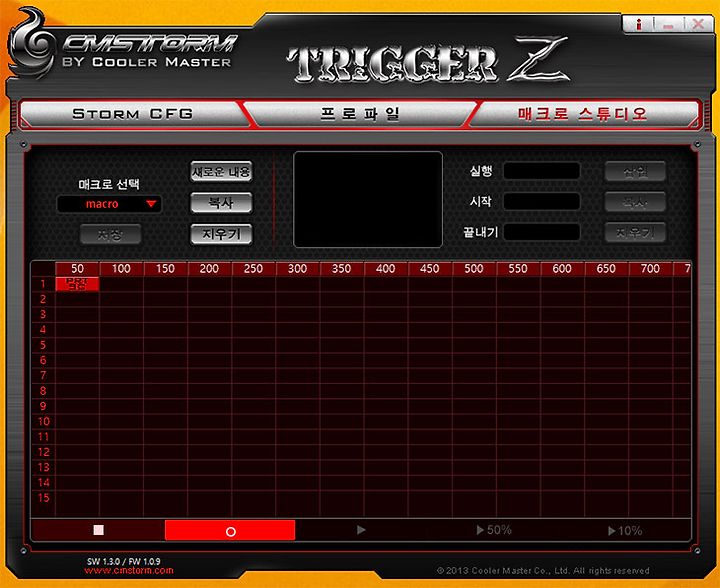
Task: Select row number 12 in grid
Action: pyautogui.click(x=43, y=452)
